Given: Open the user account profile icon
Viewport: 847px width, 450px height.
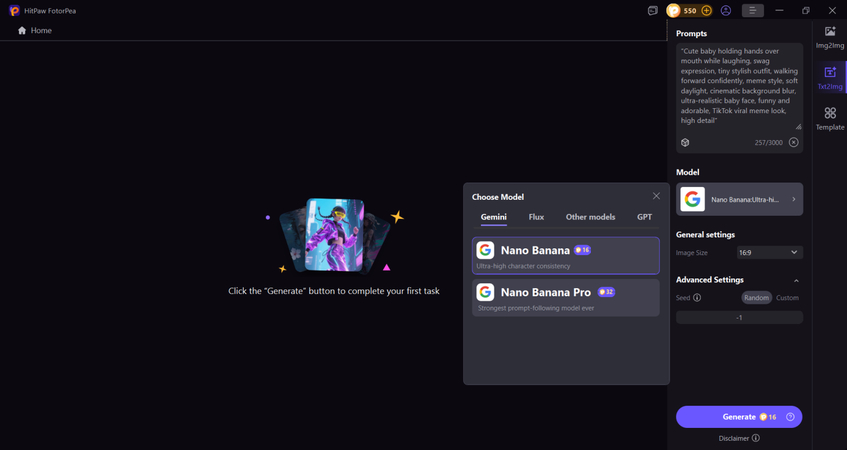Looking at the screenshot, I should coord(726,10).
